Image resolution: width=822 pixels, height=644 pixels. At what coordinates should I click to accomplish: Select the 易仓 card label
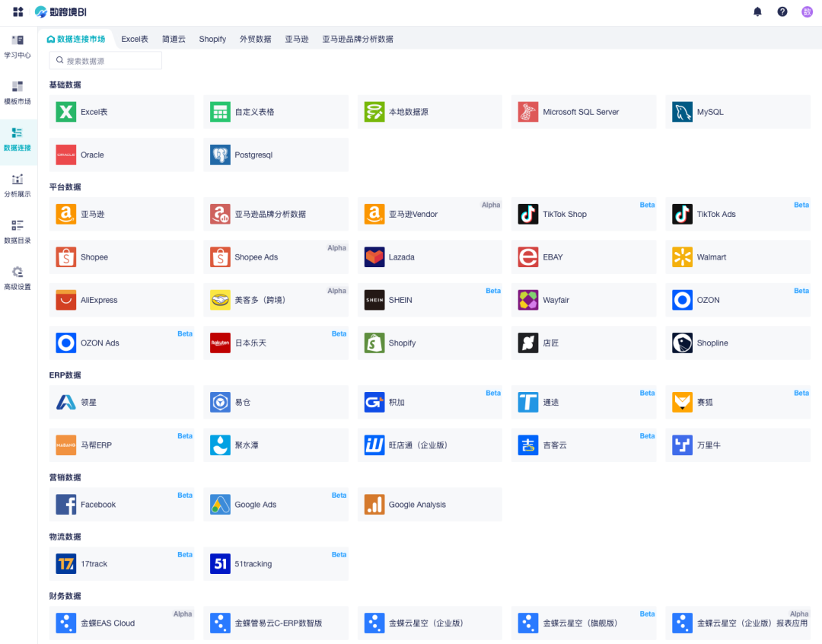243,402
